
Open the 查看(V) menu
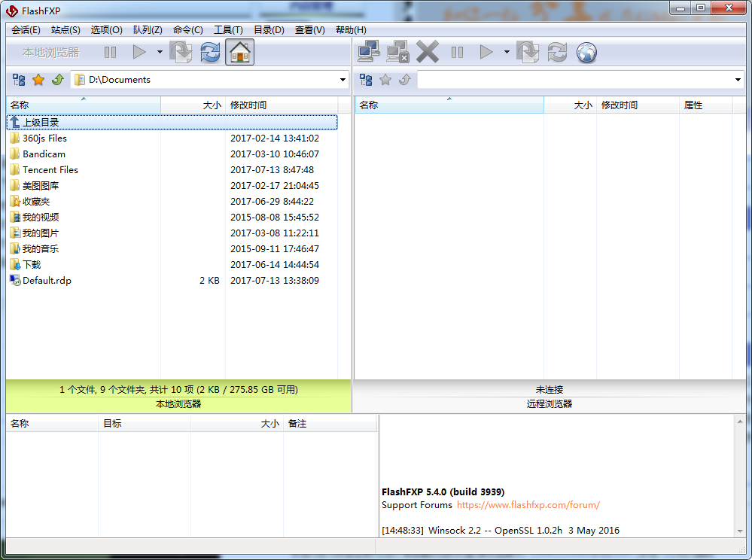(310, 29)
